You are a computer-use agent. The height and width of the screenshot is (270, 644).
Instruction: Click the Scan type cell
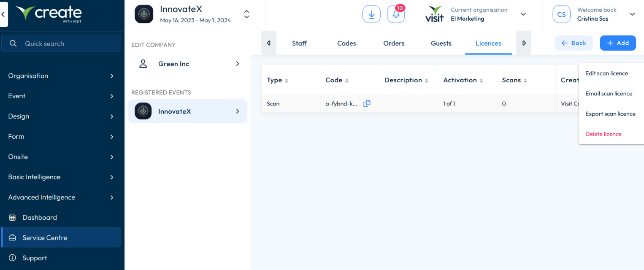point(291,104)
